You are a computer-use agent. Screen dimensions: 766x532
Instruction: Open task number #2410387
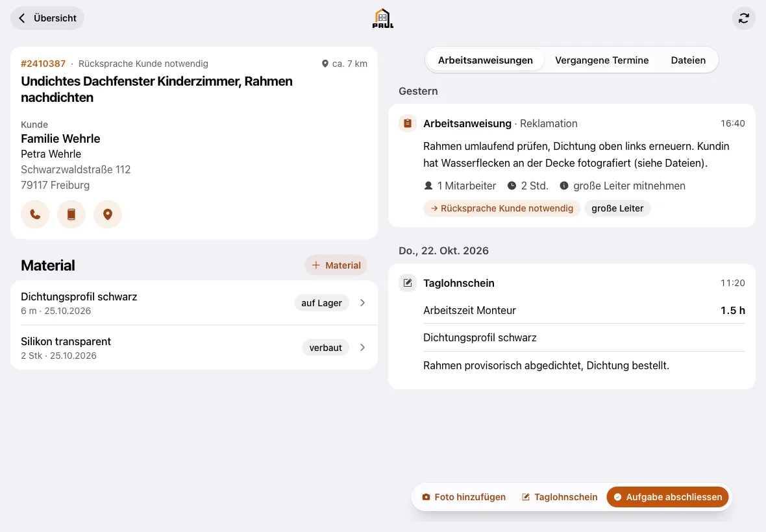tap(43, 64)
